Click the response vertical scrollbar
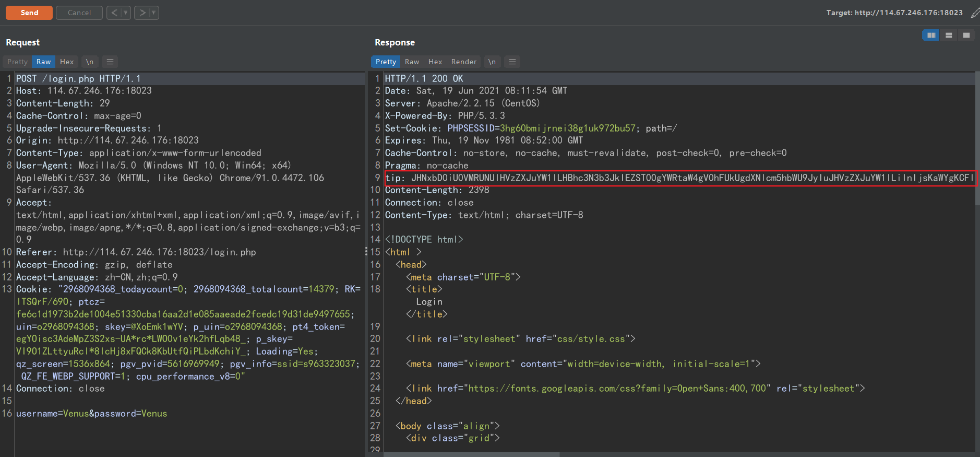980x457 pixels. (x=977, y=138)
